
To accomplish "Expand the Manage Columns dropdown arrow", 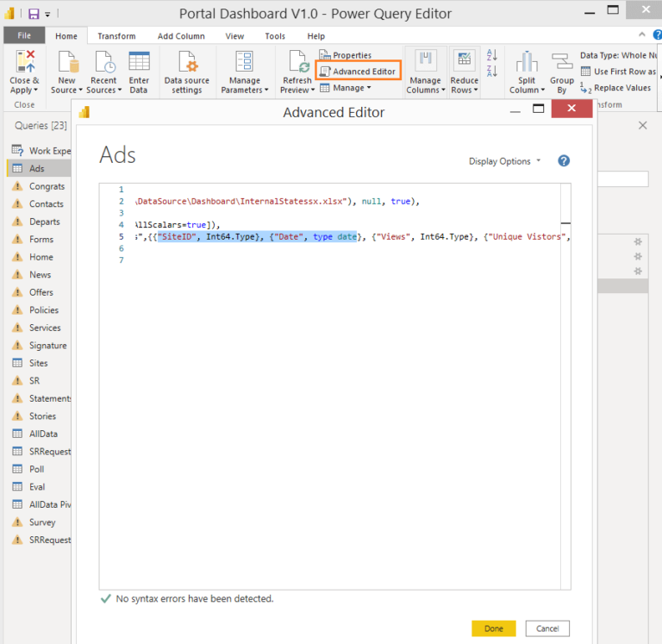I will pyautogui.click(x=443, y=90).
